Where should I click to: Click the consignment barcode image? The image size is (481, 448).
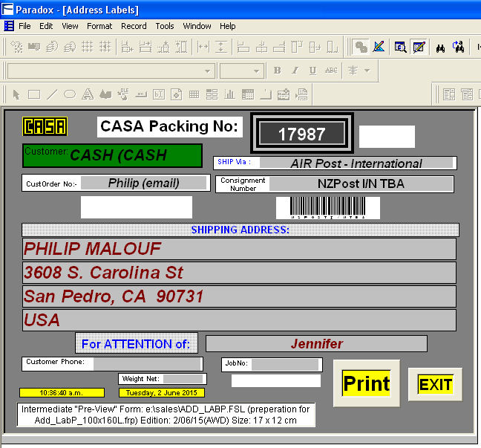point(327,208)
